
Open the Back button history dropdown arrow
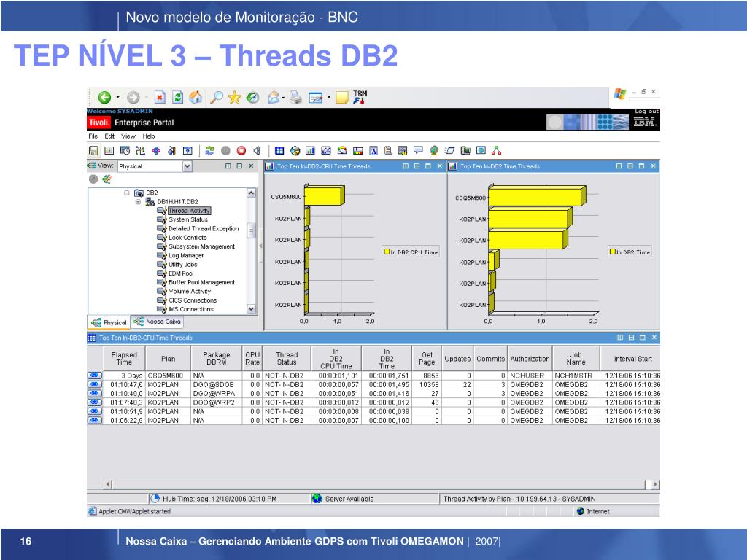pos(117,98)
